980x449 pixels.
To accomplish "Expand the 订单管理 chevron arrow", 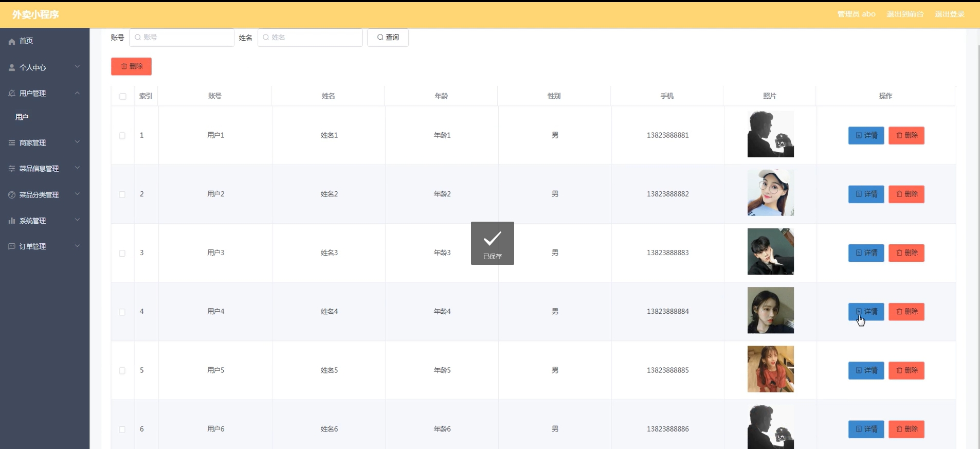I will [x=77, y=246].
